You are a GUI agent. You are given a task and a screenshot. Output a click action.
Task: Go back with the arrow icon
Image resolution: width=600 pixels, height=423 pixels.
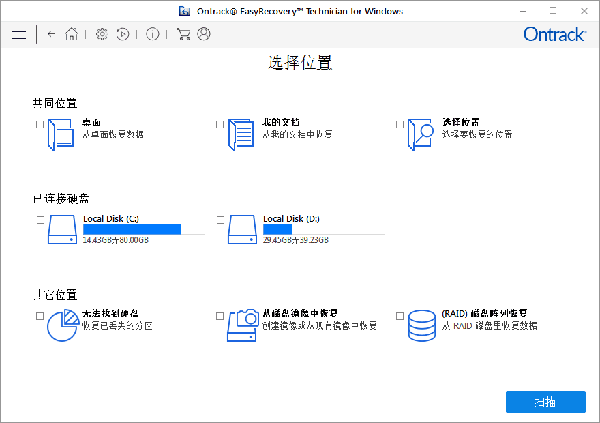(x=51, y=34)
